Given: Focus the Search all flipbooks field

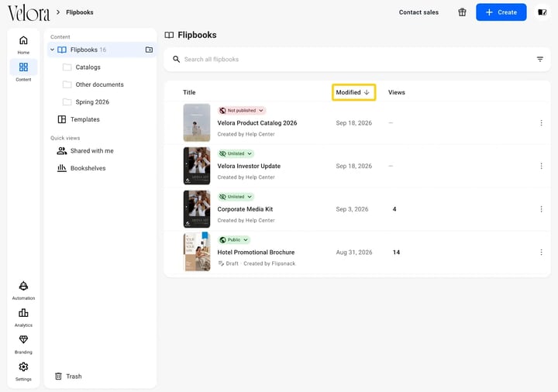Looking at the screenshot, I should click(357, 59).
